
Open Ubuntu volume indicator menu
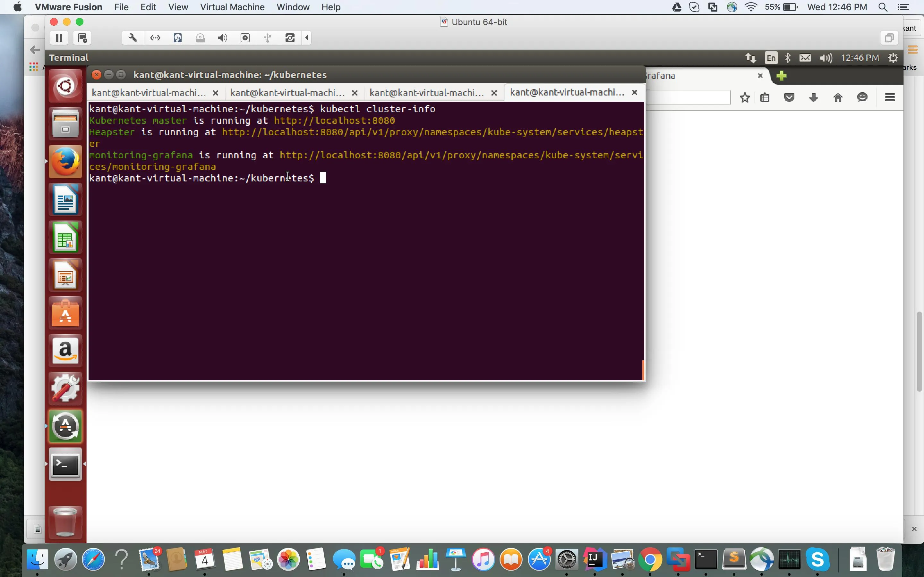826,58
